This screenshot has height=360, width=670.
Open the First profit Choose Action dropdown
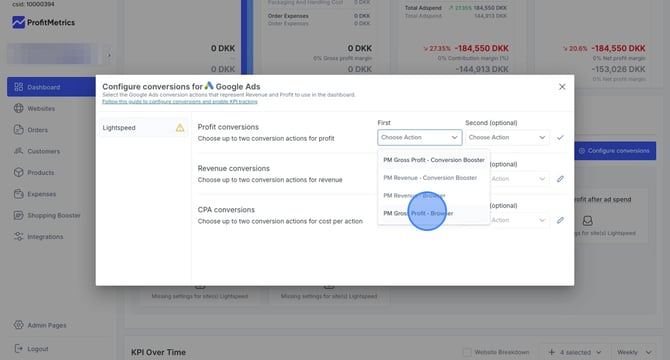[420, 138]
